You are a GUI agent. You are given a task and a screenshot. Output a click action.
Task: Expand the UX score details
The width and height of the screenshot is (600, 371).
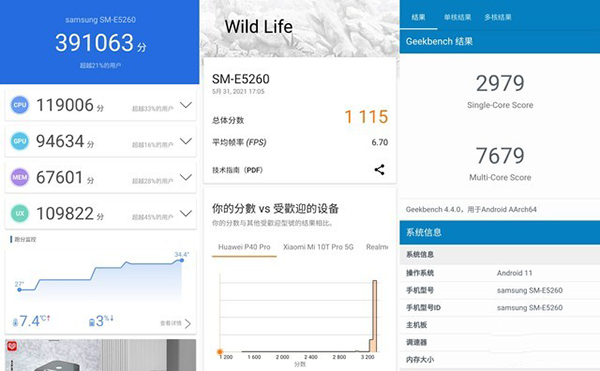186,213
